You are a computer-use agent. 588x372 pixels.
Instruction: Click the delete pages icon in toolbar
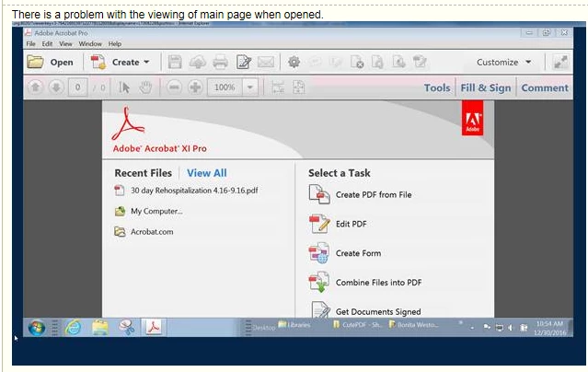[x=357, y=62]
